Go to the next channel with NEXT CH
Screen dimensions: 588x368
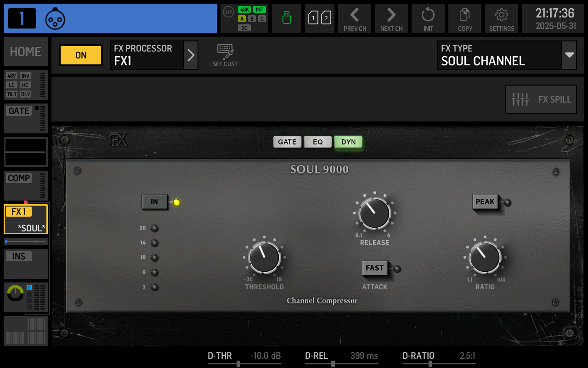(x=391, y=18)
